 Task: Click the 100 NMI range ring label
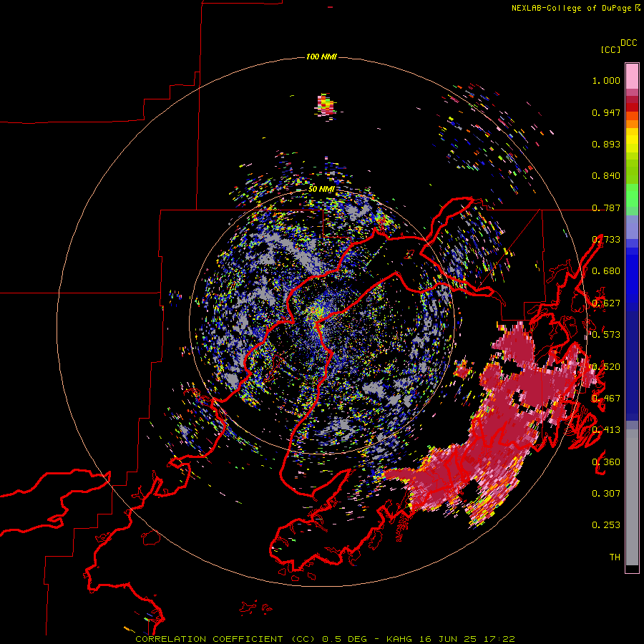coord(321,57)
